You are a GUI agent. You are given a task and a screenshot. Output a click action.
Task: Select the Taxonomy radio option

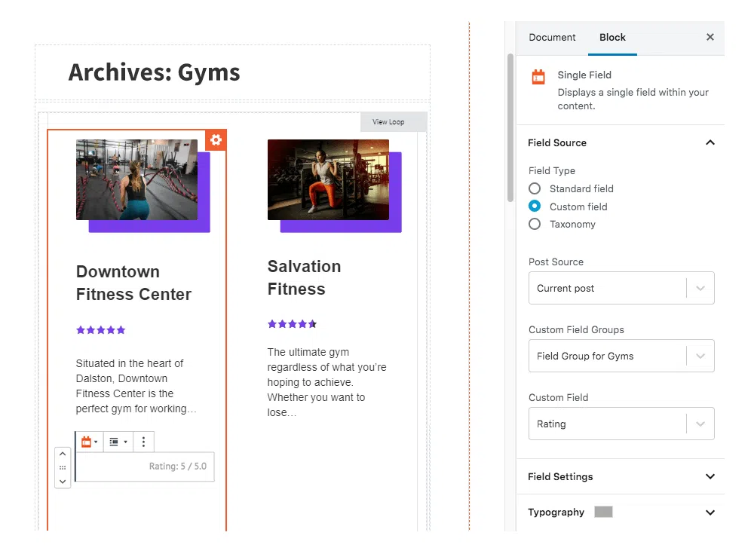[x=535, y=224]
